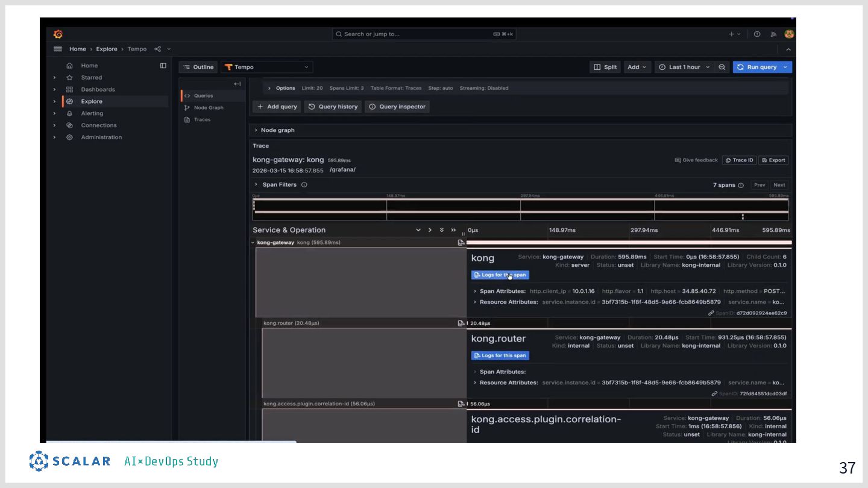Select Node Graph in the outline list
868x488 pixels.
(209, 108)
